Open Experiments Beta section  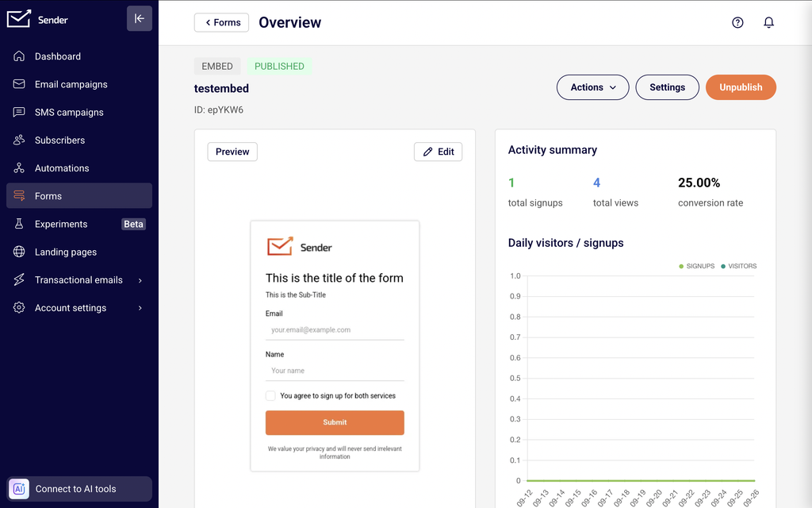point(79,224)
